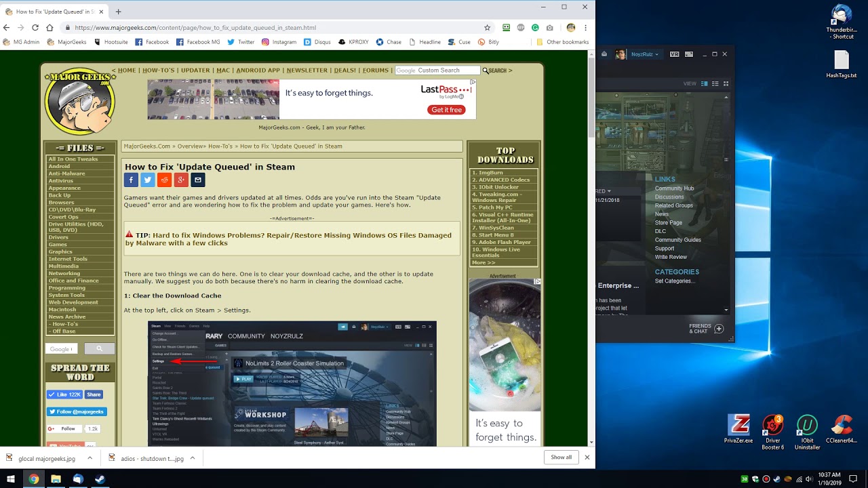Click ANDROID APP in top navigation
868x488 pixels.
click(258, 70)
